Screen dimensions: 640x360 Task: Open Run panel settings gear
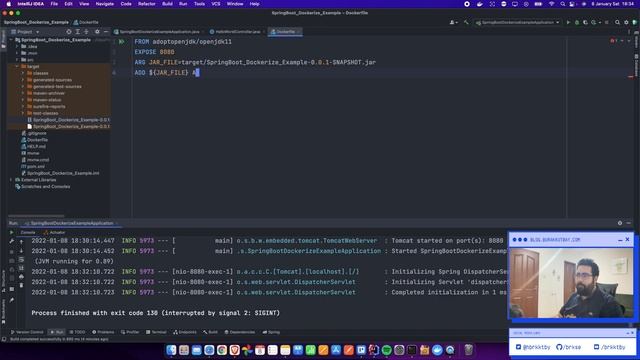click(x=620, y=223)
